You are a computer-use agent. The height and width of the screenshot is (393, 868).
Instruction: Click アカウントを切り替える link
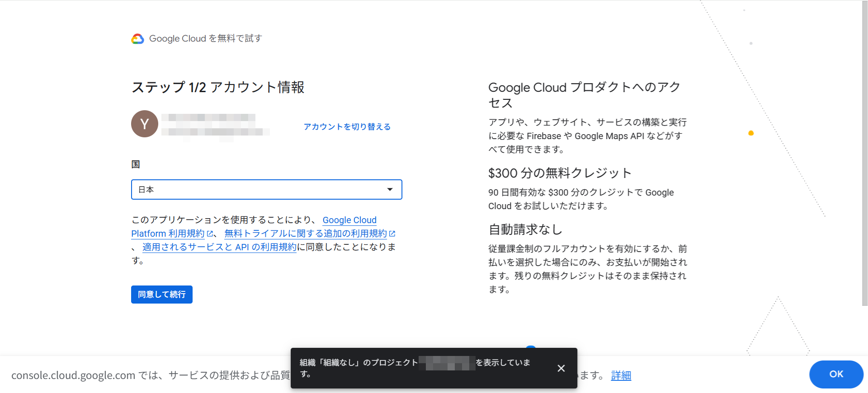tap(347, 127)
